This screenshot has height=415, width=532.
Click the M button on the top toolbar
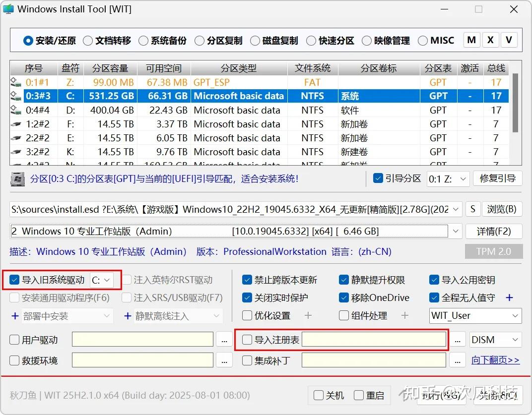(471, 40)
